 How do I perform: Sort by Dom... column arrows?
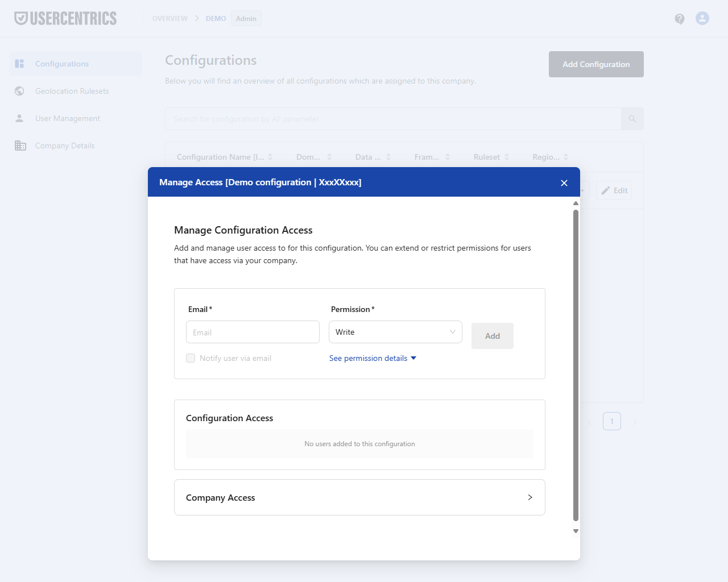click(329, 157)
